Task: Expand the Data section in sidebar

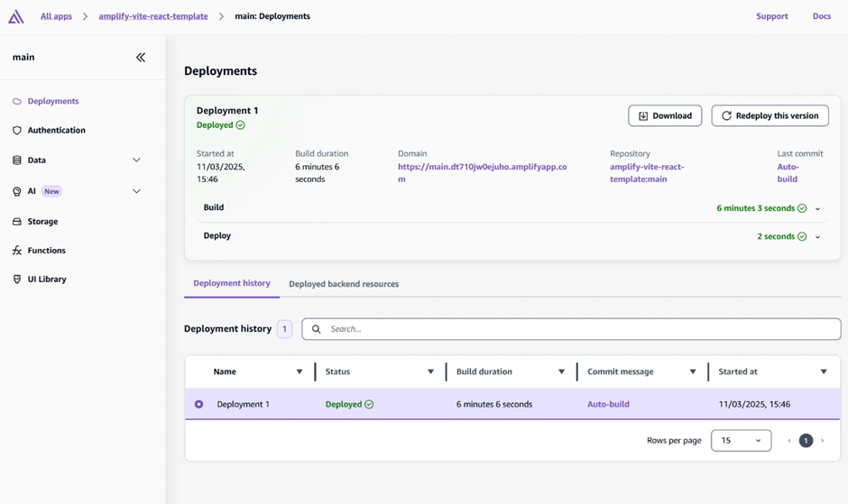Action: click(136, 160)
